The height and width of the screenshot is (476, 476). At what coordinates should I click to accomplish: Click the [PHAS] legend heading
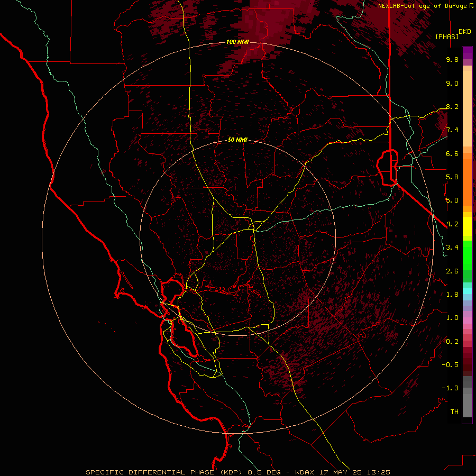pyautogui.click(x=447, y=36)
